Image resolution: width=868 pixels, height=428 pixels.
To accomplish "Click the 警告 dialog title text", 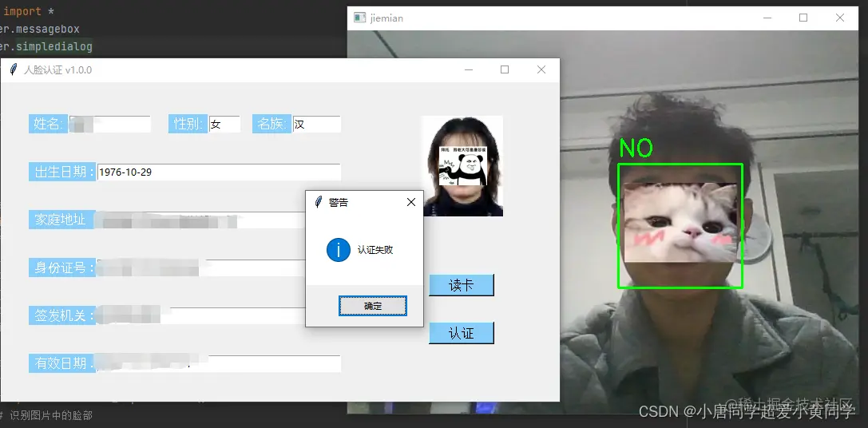I will (x=339, y=203).
